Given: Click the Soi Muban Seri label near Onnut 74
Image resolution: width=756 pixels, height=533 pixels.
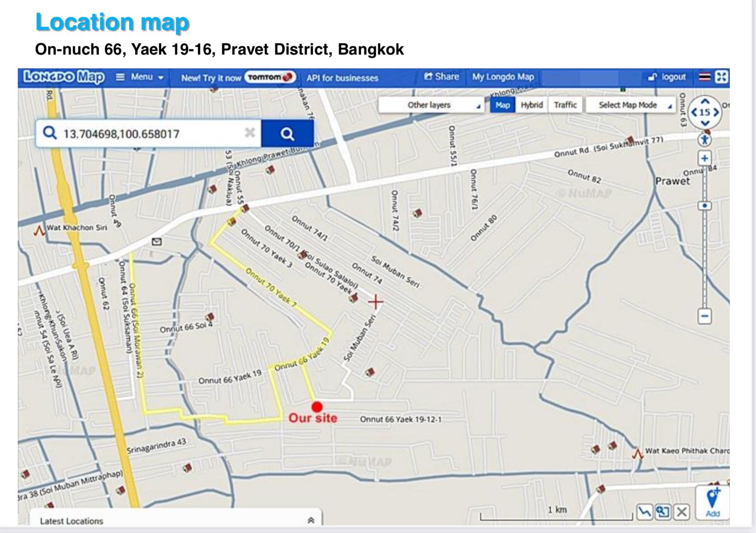Looking at the screenshot, I should point(395,272).
